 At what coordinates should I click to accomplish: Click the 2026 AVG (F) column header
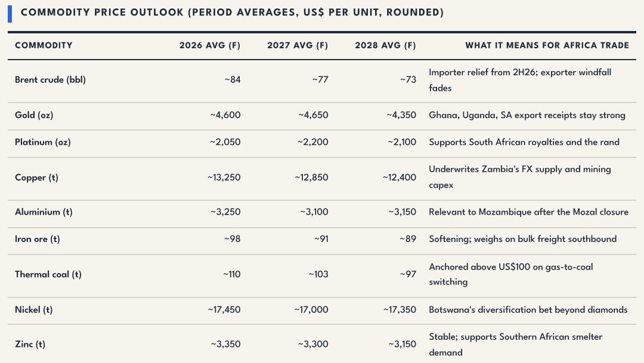tap(209, 45)
